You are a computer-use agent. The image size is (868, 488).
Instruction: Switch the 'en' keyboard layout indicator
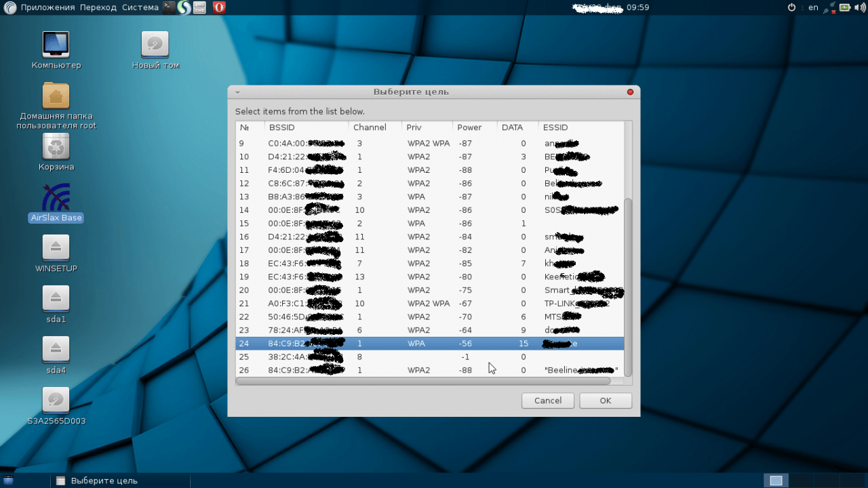[x=813, y=7]
